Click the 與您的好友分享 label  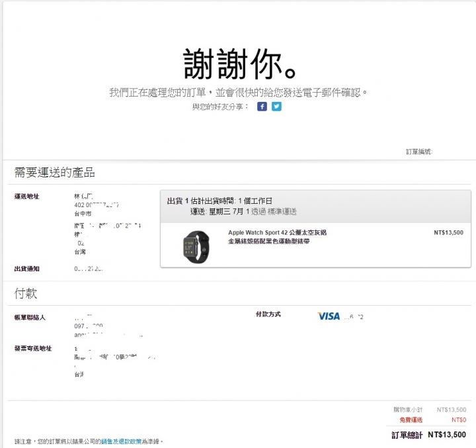pyautogui.click(x=220, y=107)
